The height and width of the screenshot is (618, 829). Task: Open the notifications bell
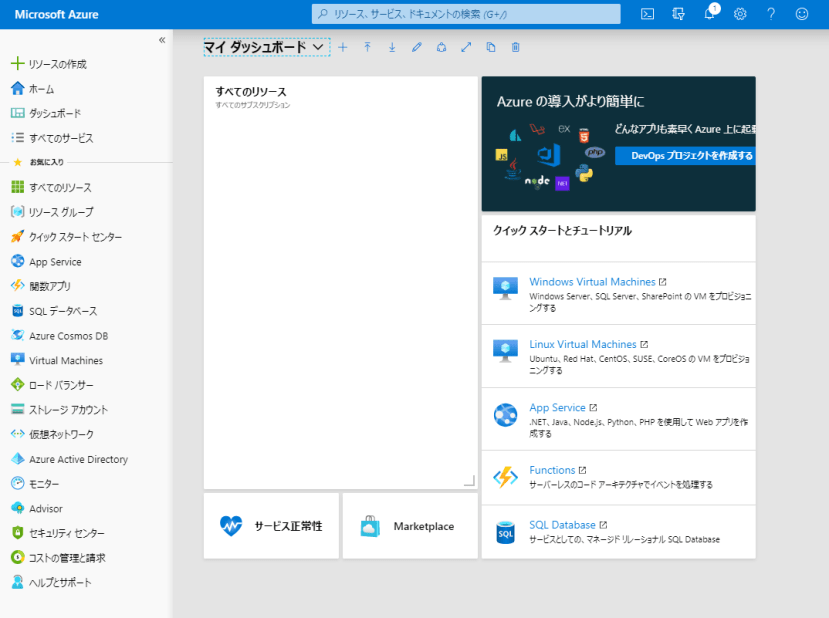click(x=710, y=14)
